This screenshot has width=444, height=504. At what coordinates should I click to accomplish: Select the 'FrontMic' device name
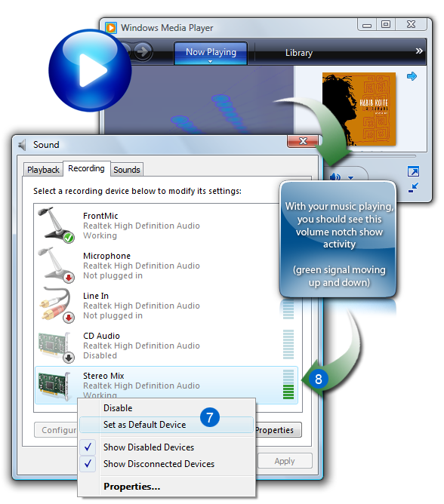coord(100,216)
